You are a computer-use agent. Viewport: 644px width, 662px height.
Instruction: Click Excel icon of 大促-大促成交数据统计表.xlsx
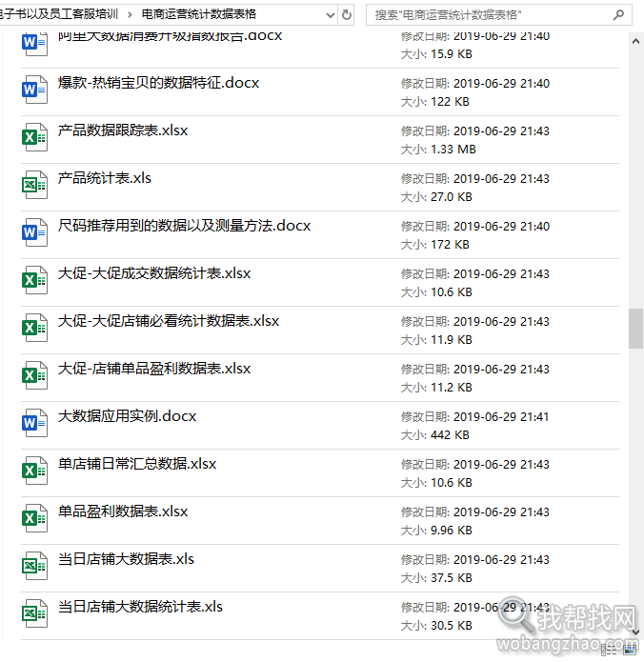(34, 280)
